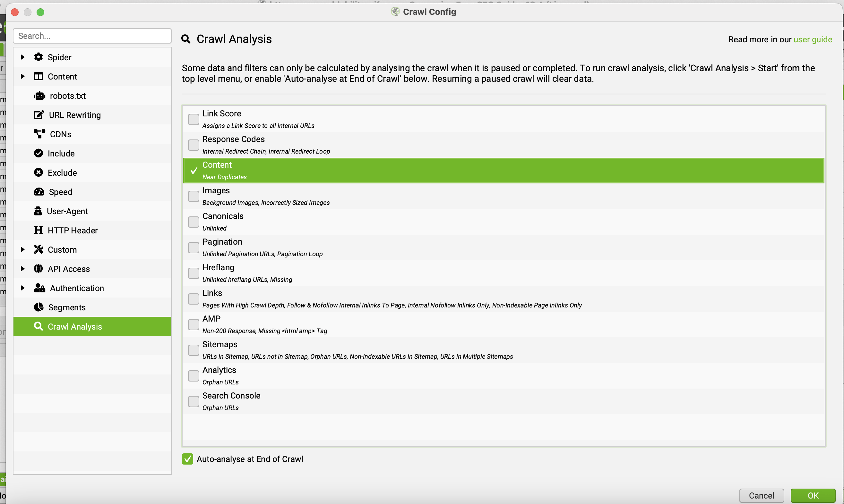
Task: Click the User-Agent sidebar icon
Action: 39,211
